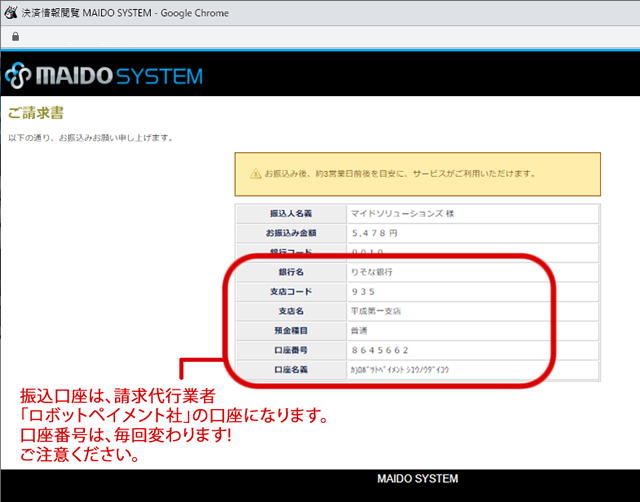
Task: Click the ご請求書 page heading
Action: (x=36, y=113)
